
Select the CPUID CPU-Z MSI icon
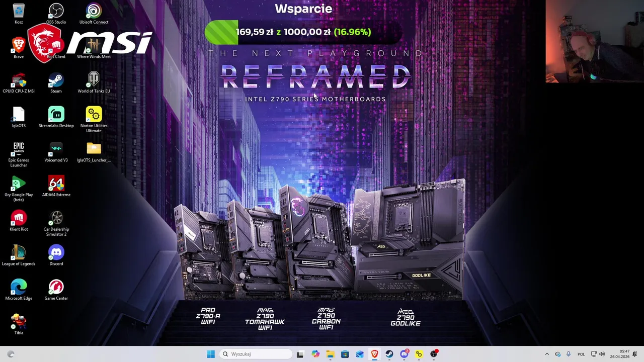[x=19, y=82]
